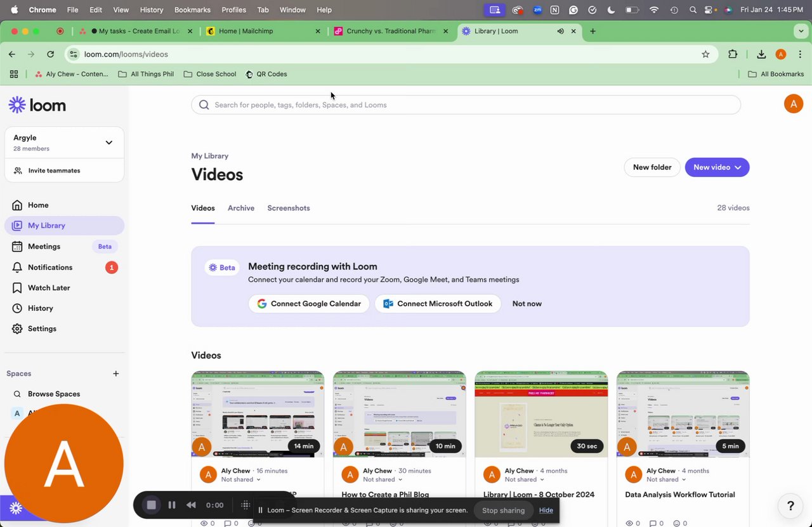
Task: Stop the Loom recording
Action: tap(151, 505)
